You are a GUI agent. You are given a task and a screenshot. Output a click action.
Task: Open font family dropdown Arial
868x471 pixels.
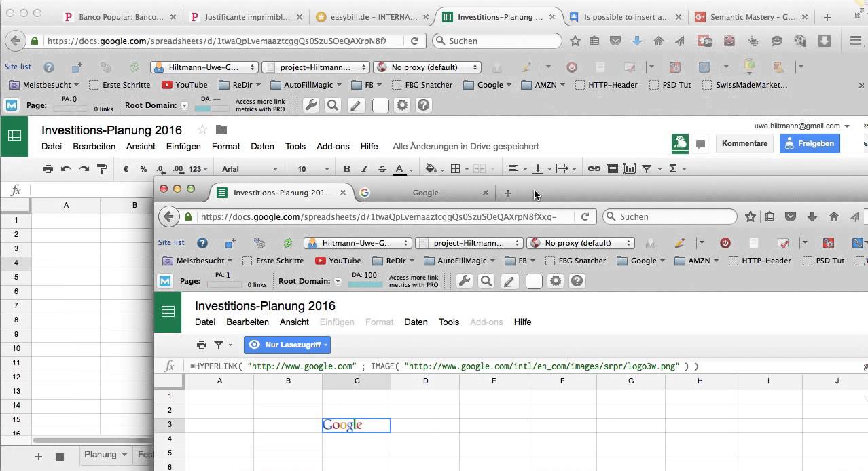[x=249, y=169]
